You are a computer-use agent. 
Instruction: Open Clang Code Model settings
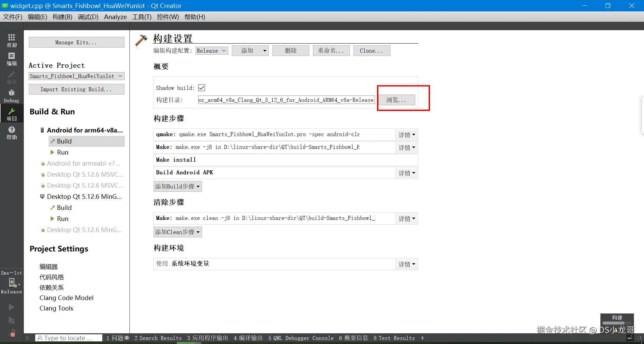[66, 298]
